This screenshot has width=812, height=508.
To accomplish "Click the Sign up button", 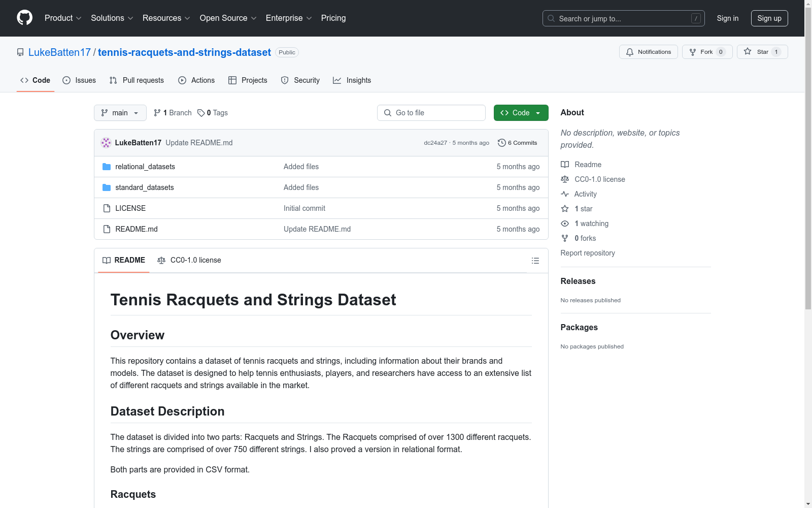I will (769, 18).
